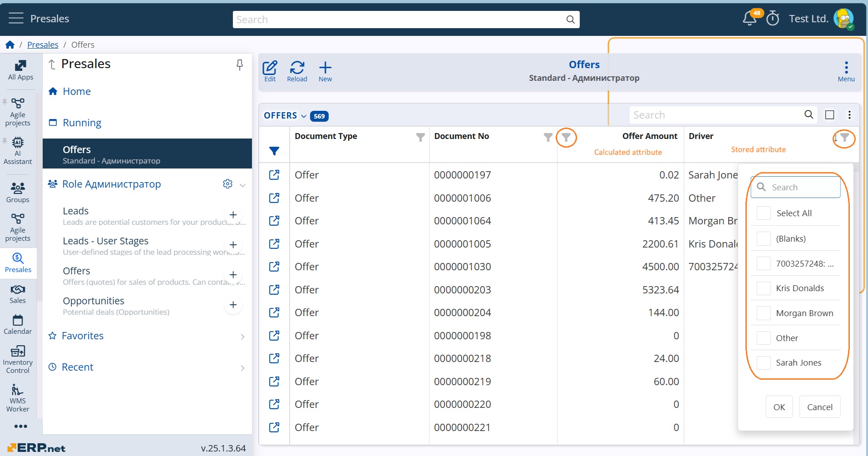Click the blue grid filter funnel

[x=274, y=151]
